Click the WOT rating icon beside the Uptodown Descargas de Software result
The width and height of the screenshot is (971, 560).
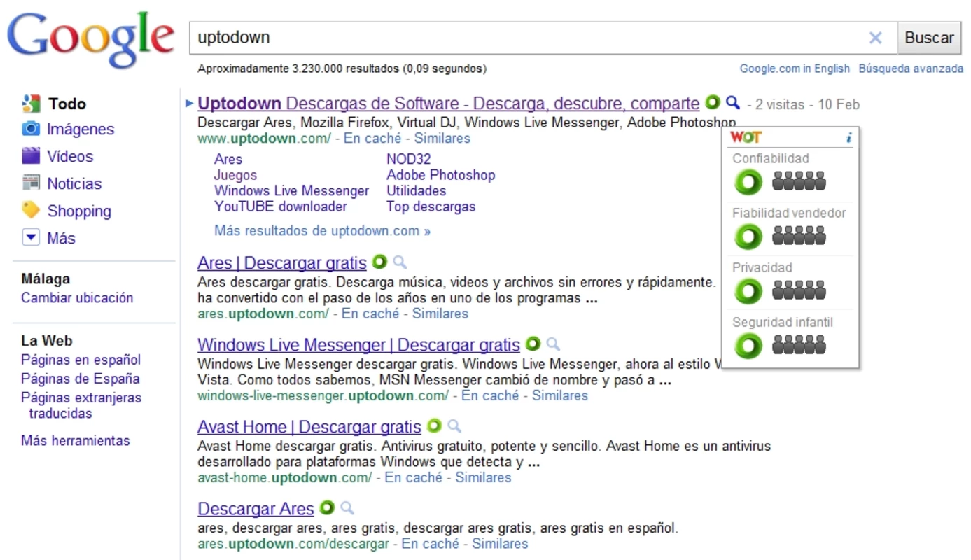point(713,103)
